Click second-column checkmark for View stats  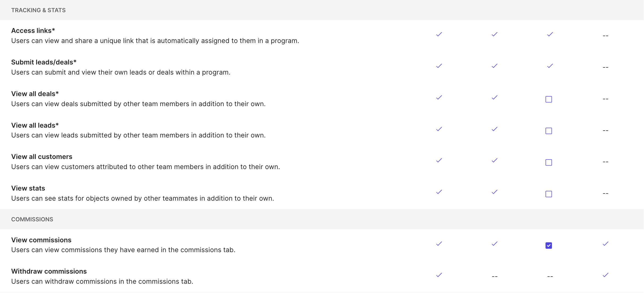pos(495,192)
